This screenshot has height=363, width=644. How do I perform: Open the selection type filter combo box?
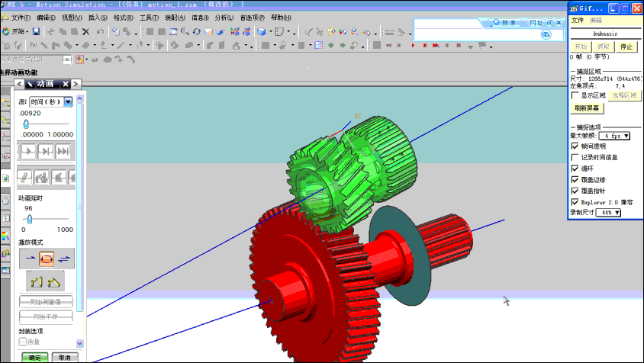click(36, 59)
